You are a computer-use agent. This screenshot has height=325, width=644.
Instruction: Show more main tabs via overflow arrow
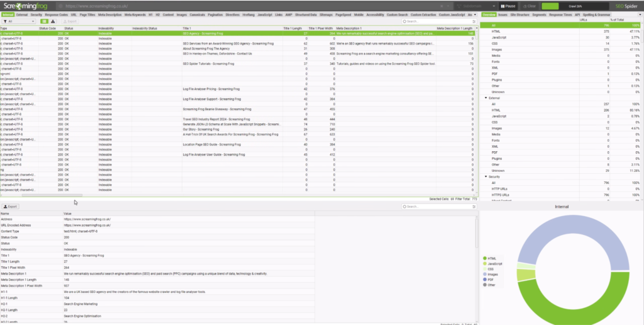pos(475,15)
